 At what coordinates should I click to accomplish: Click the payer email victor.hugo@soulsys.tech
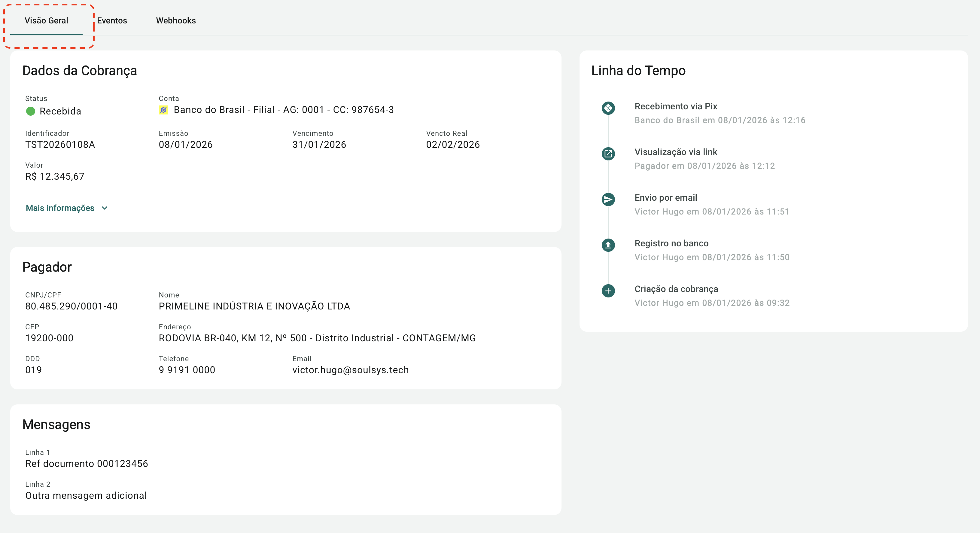coord(350,370)
